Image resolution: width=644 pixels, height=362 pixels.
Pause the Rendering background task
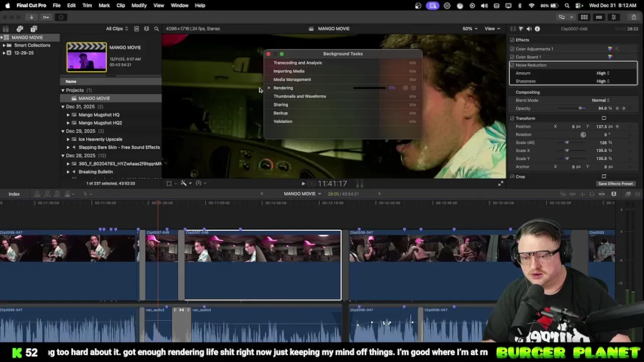click(406, 88)
